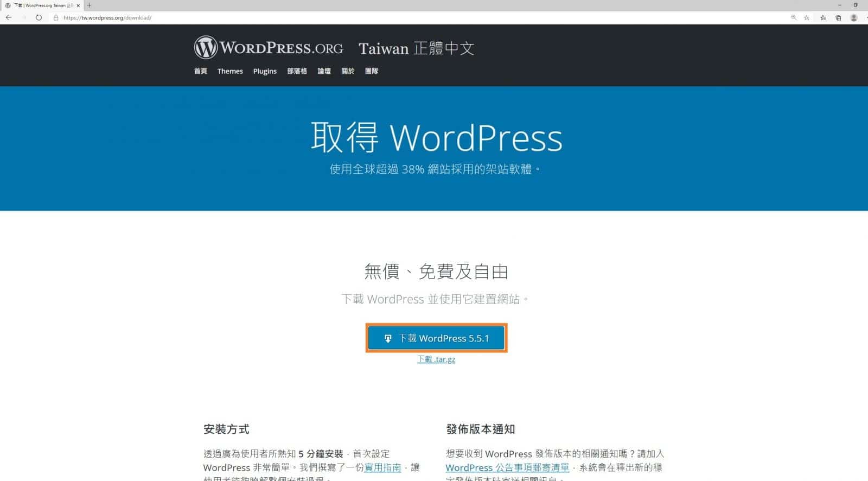Click the WordPress.org logo
Viewport: 868px width, 481px height.
point(269,48)
